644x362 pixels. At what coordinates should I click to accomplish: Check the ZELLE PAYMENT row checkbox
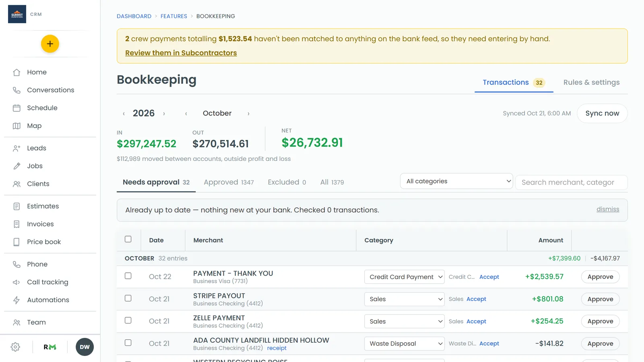pyautogui.click(x=128, y=321)
